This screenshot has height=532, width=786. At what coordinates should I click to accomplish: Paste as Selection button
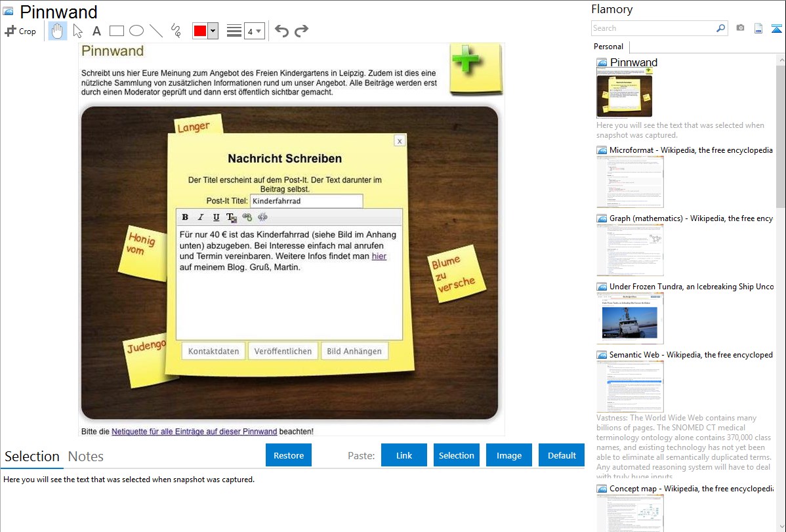tap(456, 455)
